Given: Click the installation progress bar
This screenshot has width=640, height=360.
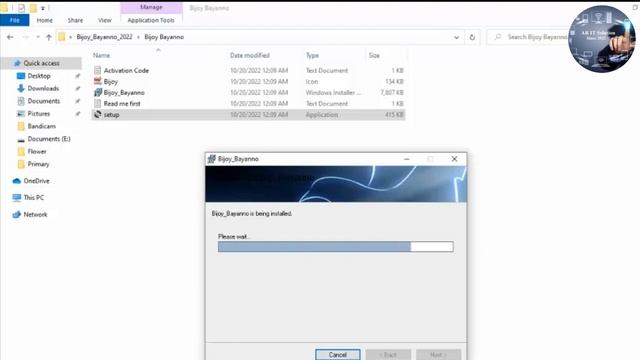Looking at the screenshot, I should tap(336, 247).
